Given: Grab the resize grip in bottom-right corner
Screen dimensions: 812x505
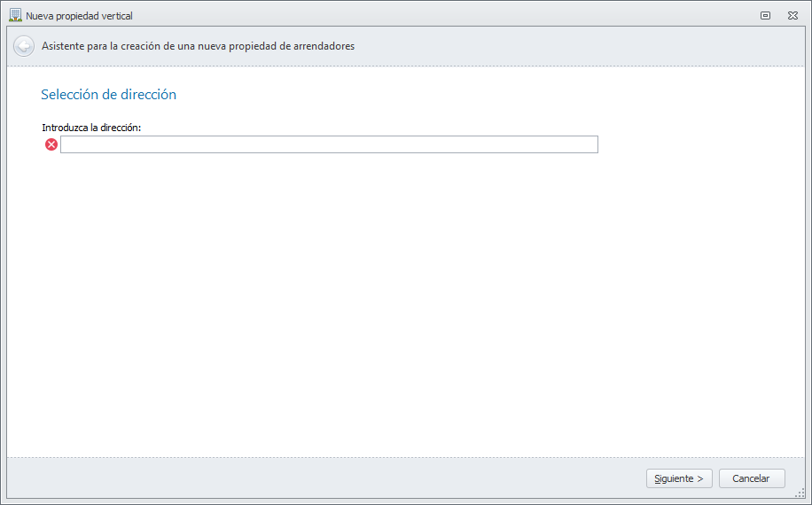Looking at the screenshot, I should [x=800, y=493].
